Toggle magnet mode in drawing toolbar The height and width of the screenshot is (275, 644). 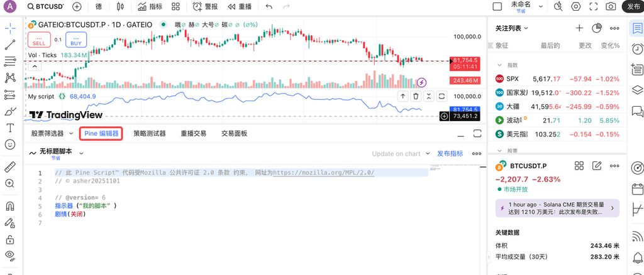[9, 206]
